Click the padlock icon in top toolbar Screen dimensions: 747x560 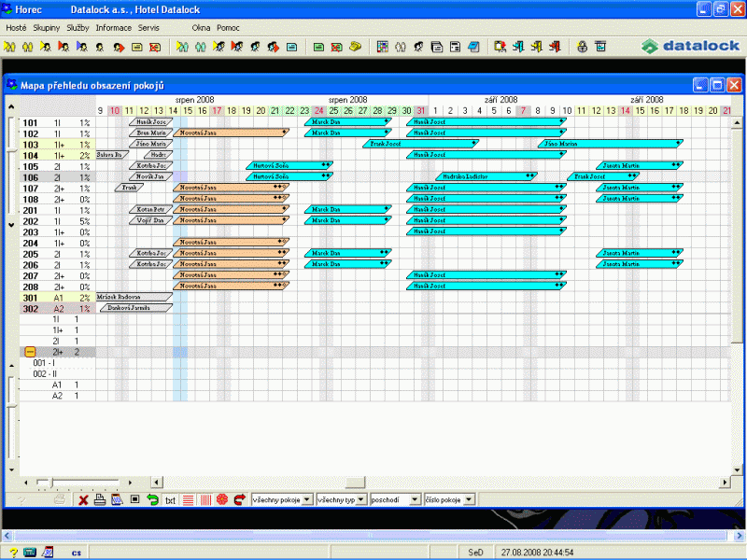tap(581, 46)
